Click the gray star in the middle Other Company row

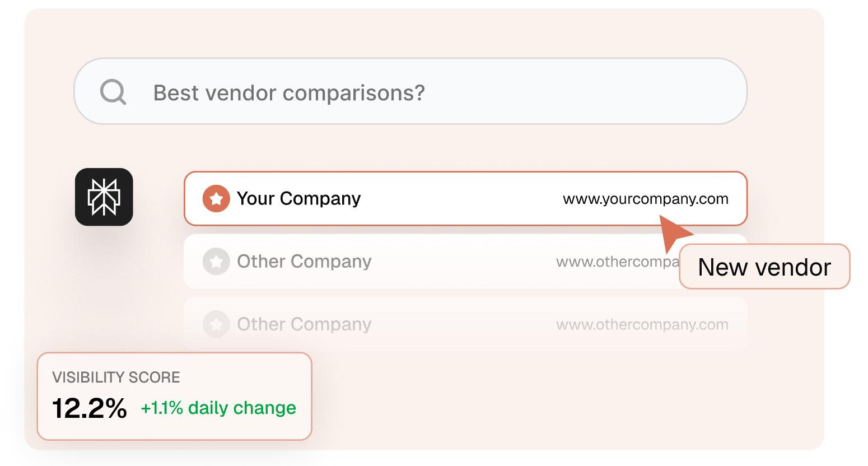216,261
